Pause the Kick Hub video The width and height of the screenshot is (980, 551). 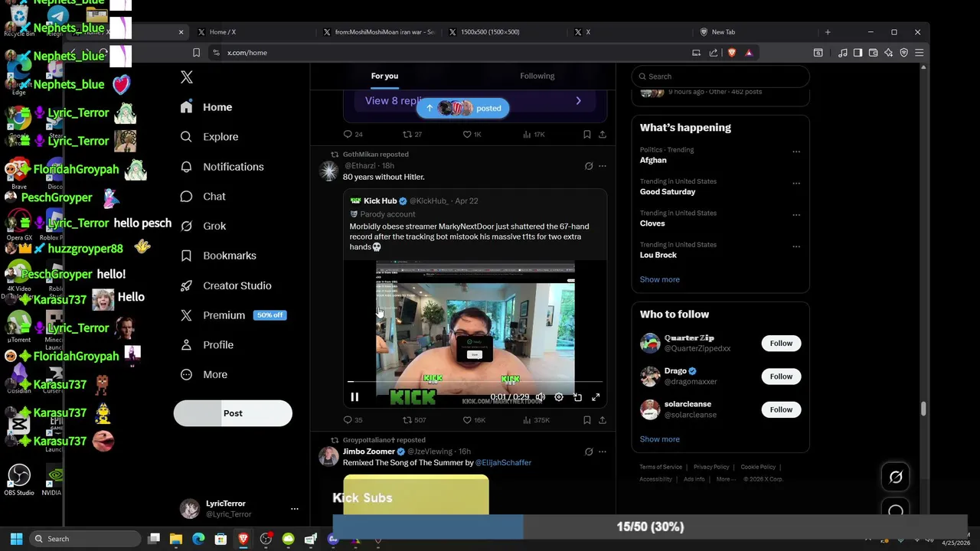(354, 397)
